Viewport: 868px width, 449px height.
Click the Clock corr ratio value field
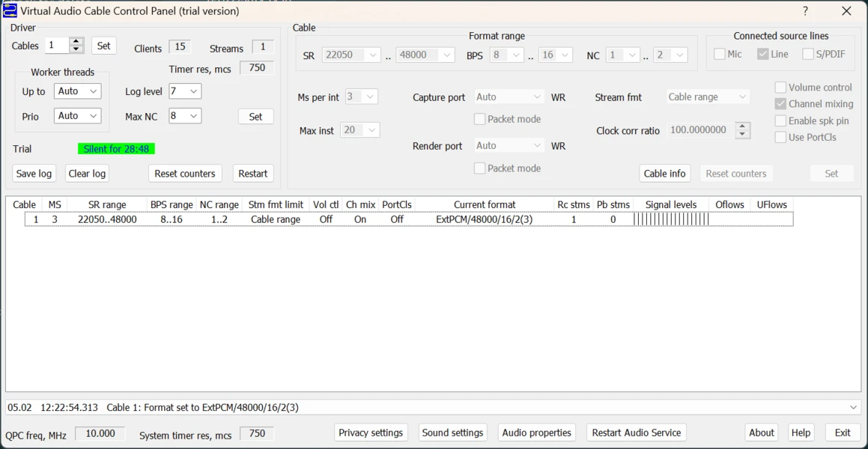[702, 130]
